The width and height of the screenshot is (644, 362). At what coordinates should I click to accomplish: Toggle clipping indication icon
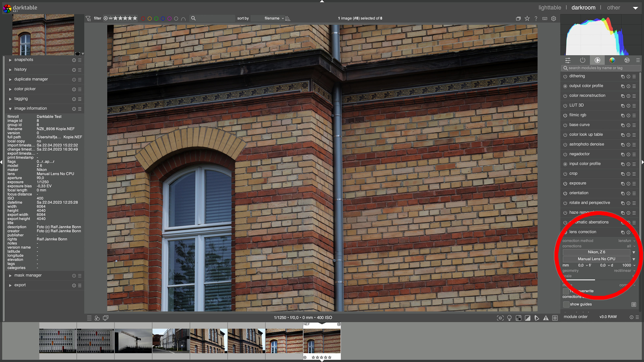point(527,318)
